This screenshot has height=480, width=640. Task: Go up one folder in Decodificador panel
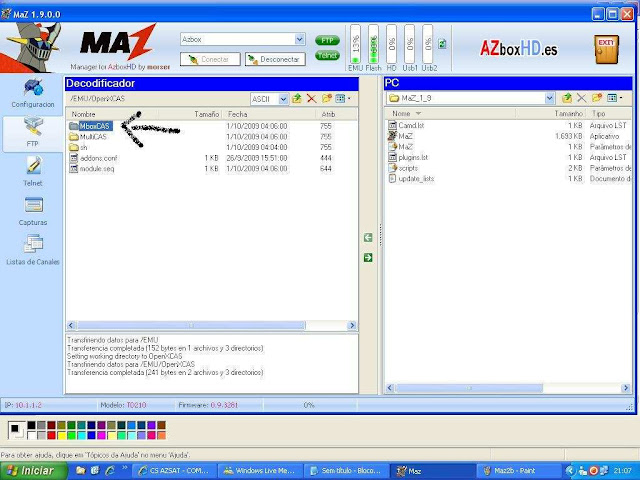pos(297,98)
